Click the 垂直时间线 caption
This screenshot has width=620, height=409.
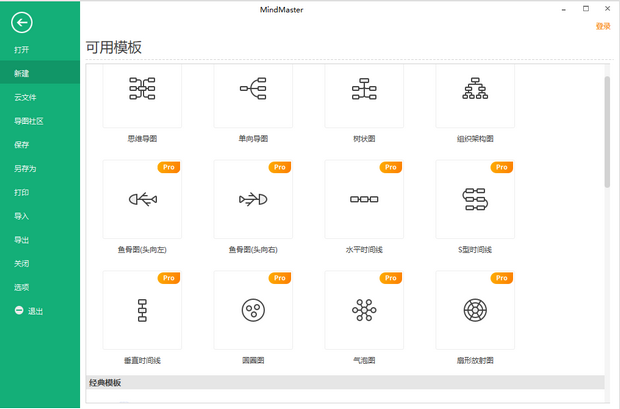coord(142,360)
